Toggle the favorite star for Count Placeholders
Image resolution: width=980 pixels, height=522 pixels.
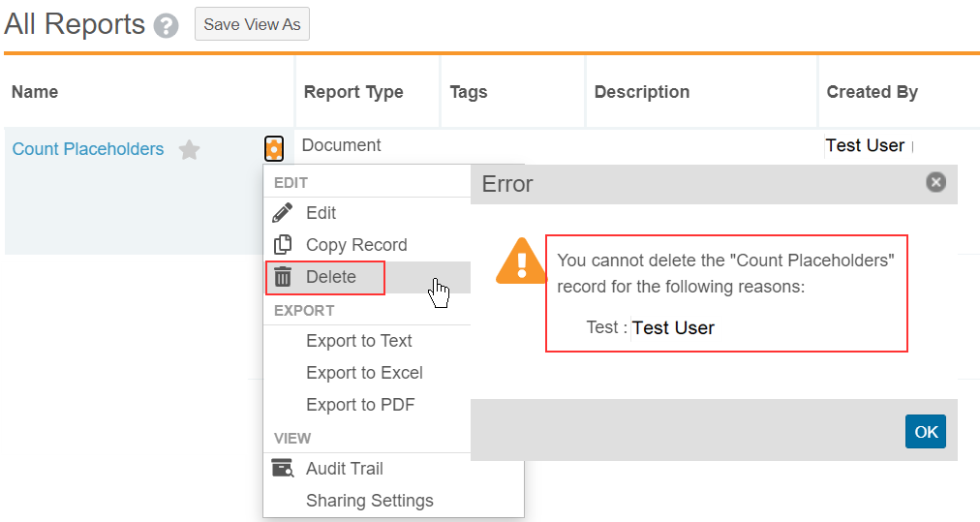coord(190,150)
